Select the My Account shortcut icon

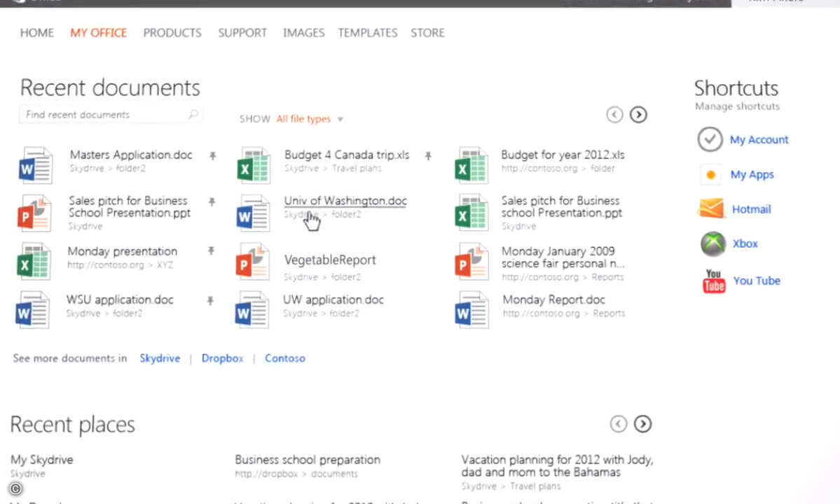click(710, 140)
